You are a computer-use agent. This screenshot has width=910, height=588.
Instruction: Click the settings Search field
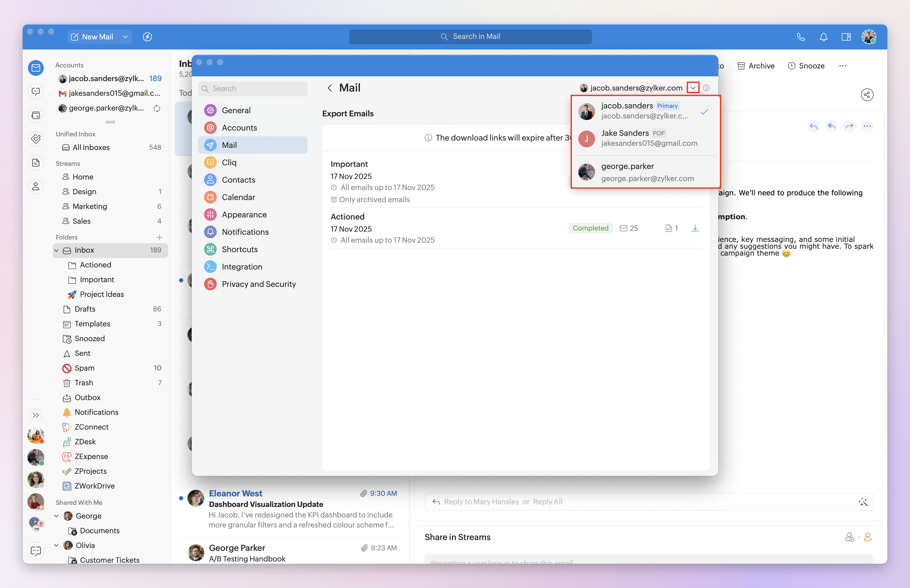[253, 89]
